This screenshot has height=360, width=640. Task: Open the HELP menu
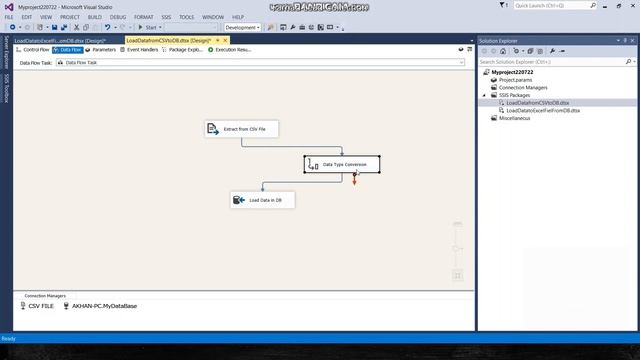[x=238, y=17]
